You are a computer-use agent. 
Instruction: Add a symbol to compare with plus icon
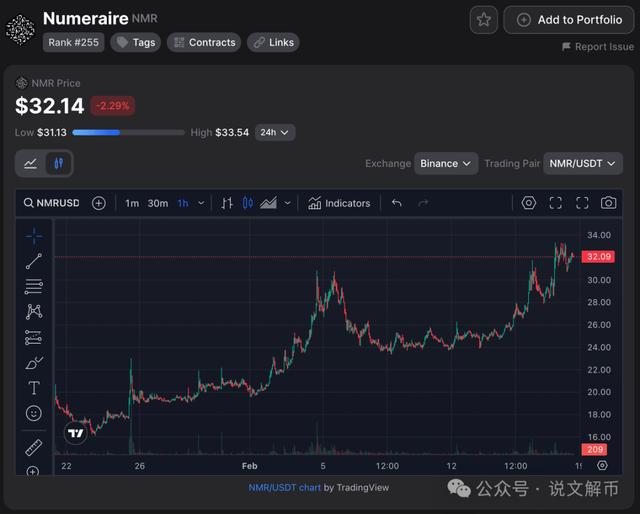[x=99, y=203]
